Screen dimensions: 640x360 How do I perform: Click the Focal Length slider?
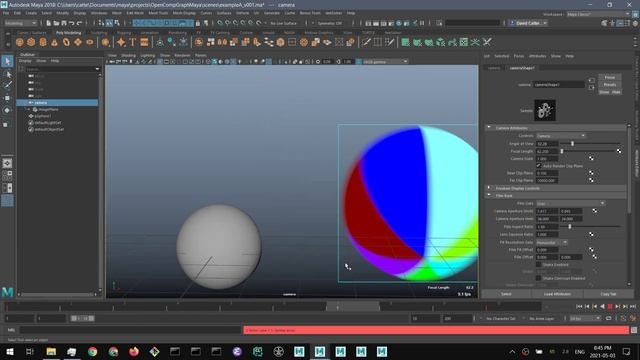pyautogui.click(x=587, y=151)
